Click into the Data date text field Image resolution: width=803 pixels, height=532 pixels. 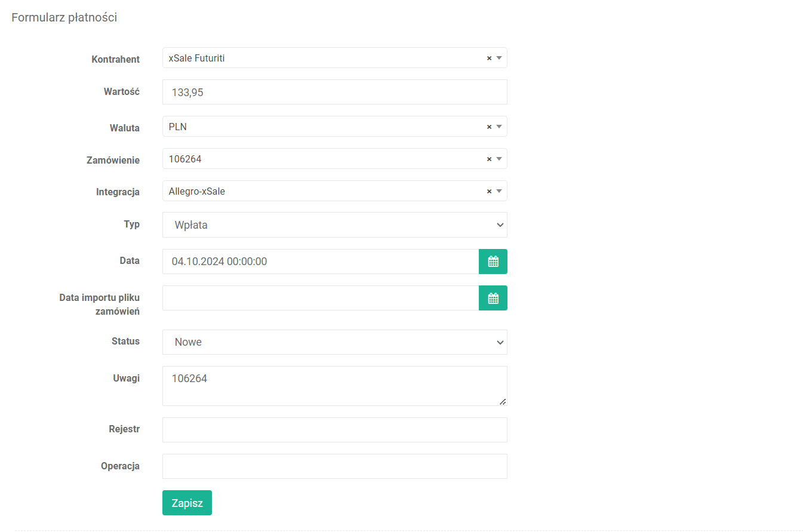pos(320,262)
